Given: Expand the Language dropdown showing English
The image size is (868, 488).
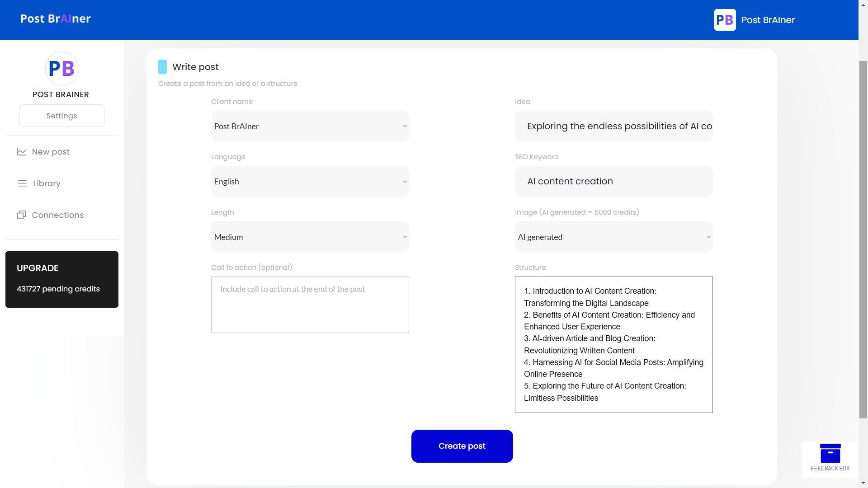Looking at the screenshot, I should pyautogui.click(x=310, y=182).
